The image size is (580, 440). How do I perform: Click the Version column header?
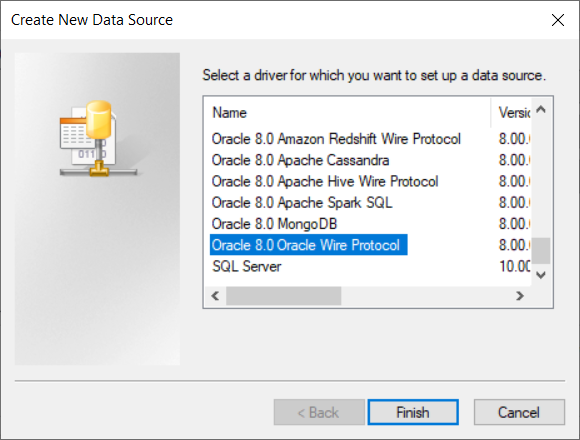[x=512, y=112]
